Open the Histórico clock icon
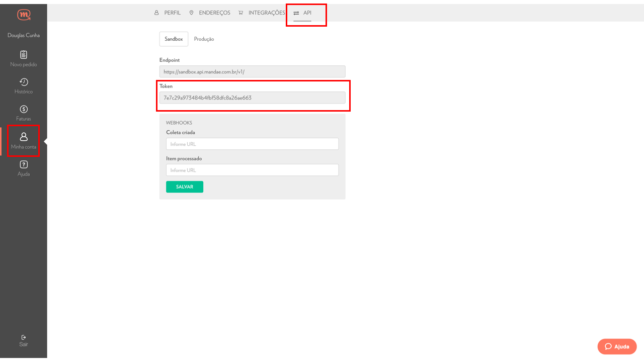The image size is (644, 362). [x=24, y=82]
